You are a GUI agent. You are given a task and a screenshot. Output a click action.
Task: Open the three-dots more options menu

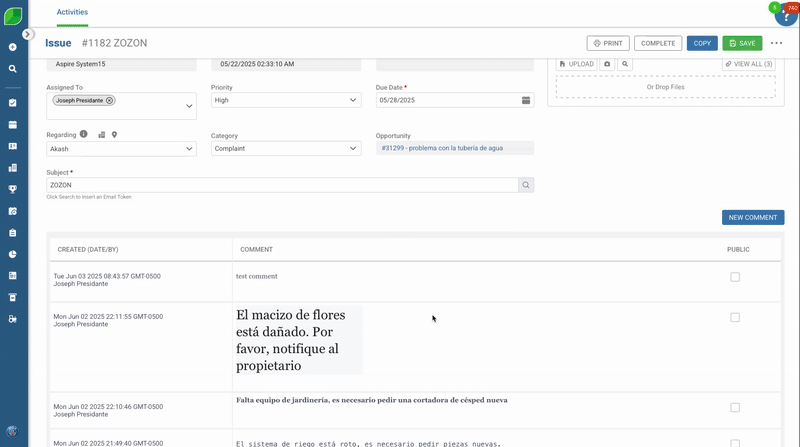[x=777, y=43]
